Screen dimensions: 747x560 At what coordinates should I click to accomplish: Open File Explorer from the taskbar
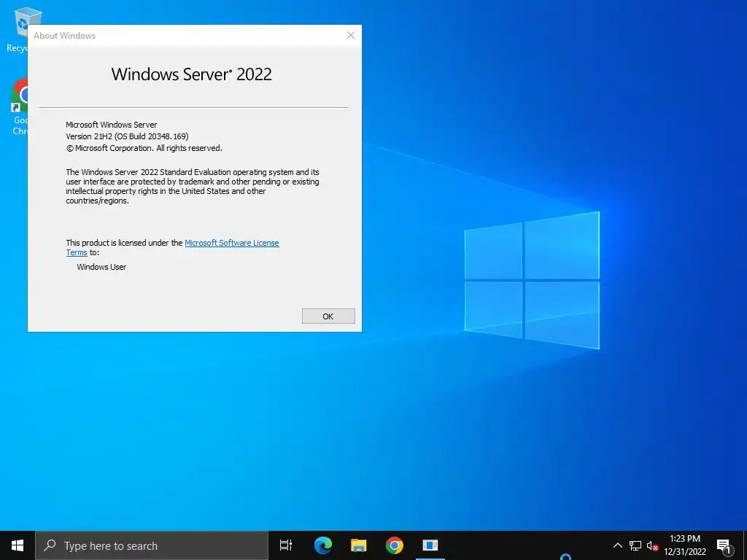click(x=358, y=545)
